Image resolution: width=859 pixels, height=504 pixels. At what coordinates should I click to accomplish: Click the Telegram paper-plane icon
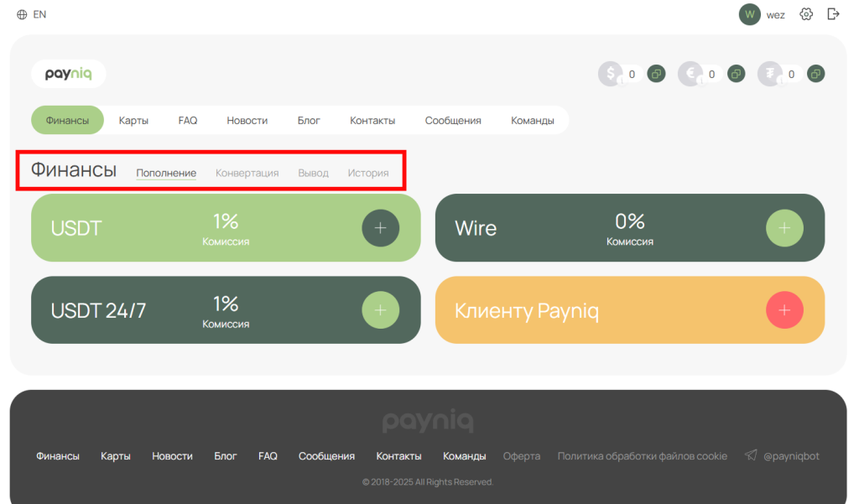click(x=751, y=455)
